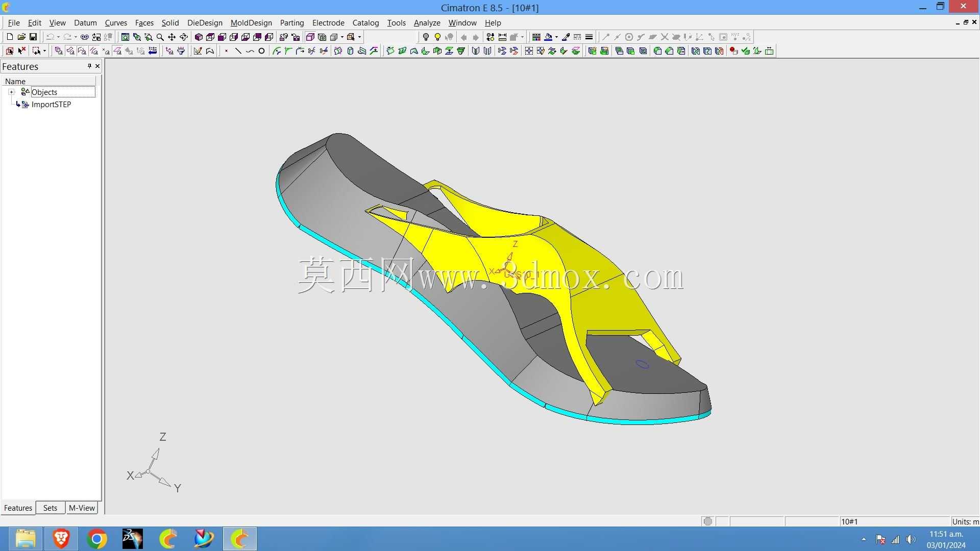This screenshot has height=551, width=980.
Task: Select the Point sketch tool
Action: coord(226,51)
